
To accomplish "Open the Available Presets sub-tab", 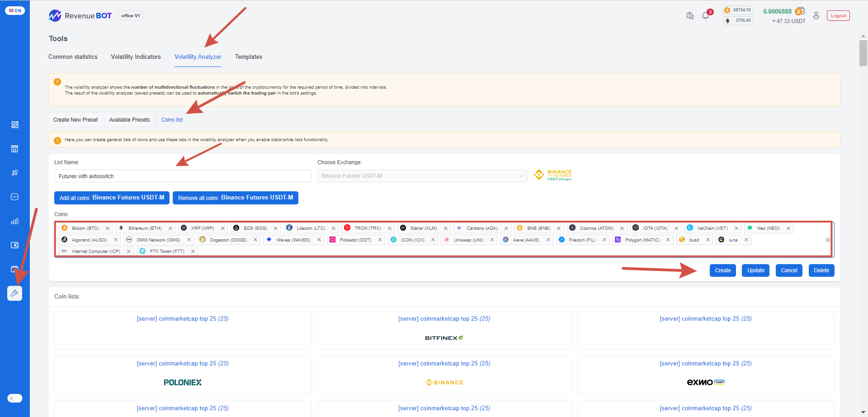I will 129,120.
